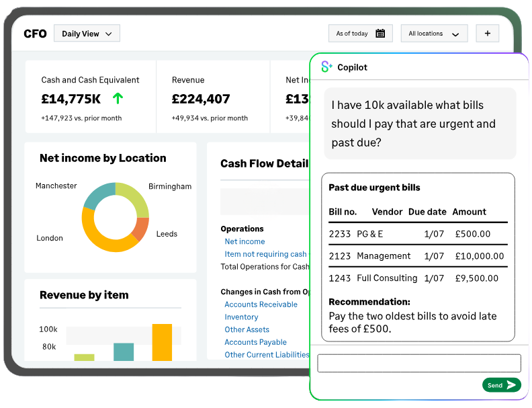Click the paper plane icon on Send
Screen dimensions: 532x408
coord(512,385)
